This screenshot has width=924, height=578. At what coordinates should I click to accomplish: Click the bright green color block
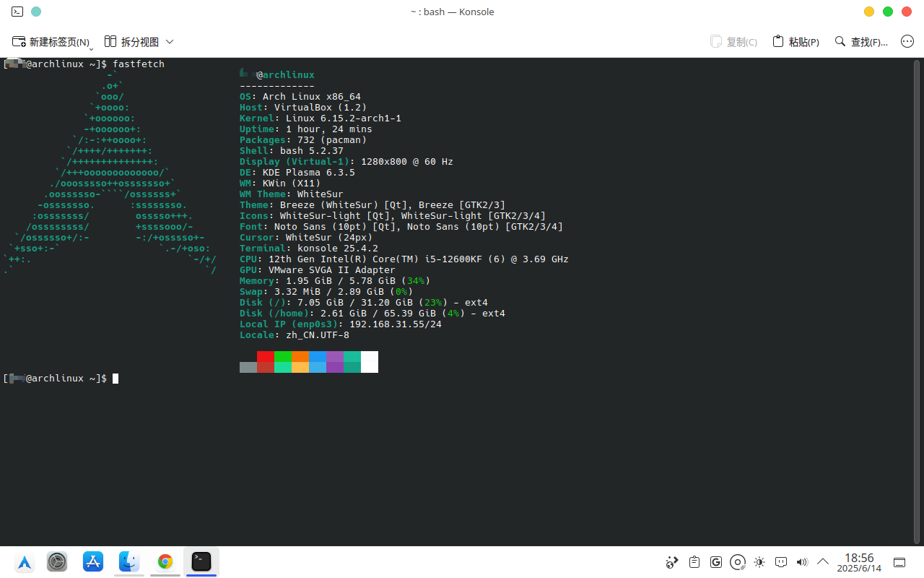pyautogui.click(x=283, y=356)
